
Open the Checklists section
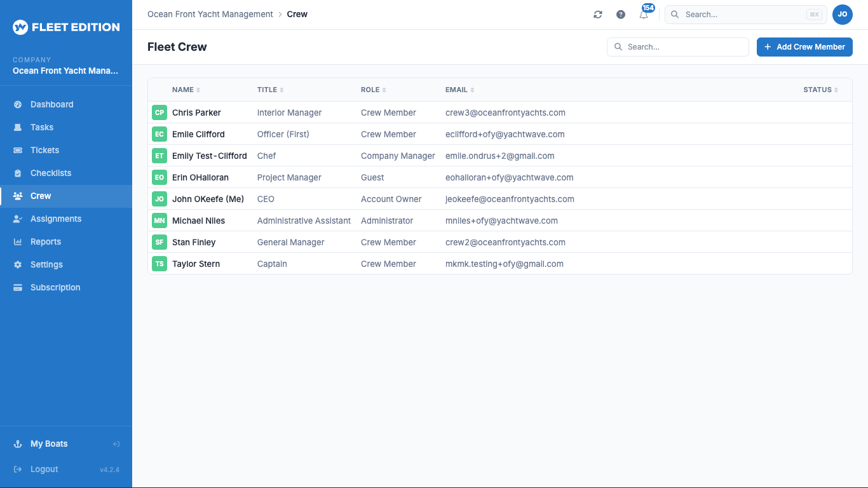point(66,173)
